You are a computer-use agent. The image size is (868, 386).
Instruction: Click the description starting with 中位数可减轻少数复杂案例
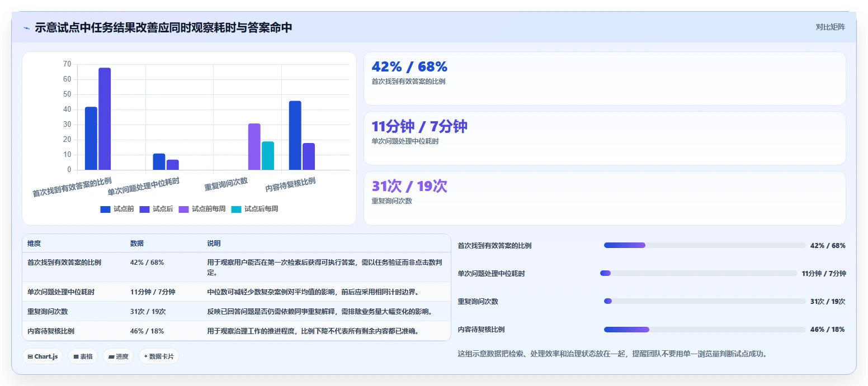313,292
